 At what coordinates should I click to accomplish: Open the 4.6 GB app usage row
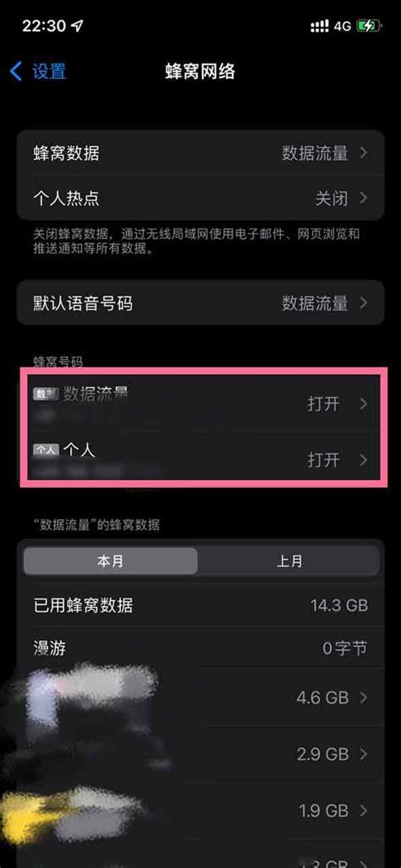coord(200,698)
